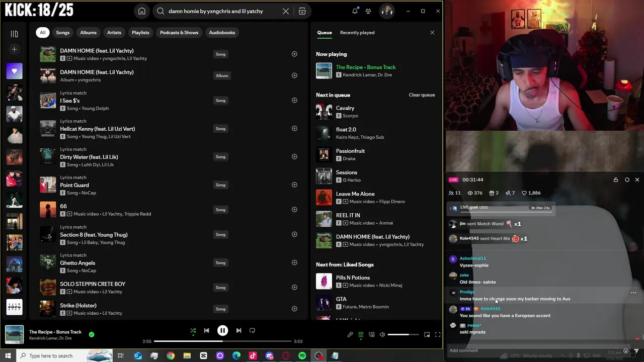Open The Recipe - Bonus Track link in Now playing
This screenshot has width=644, height=362.
[x=366, y=67]
